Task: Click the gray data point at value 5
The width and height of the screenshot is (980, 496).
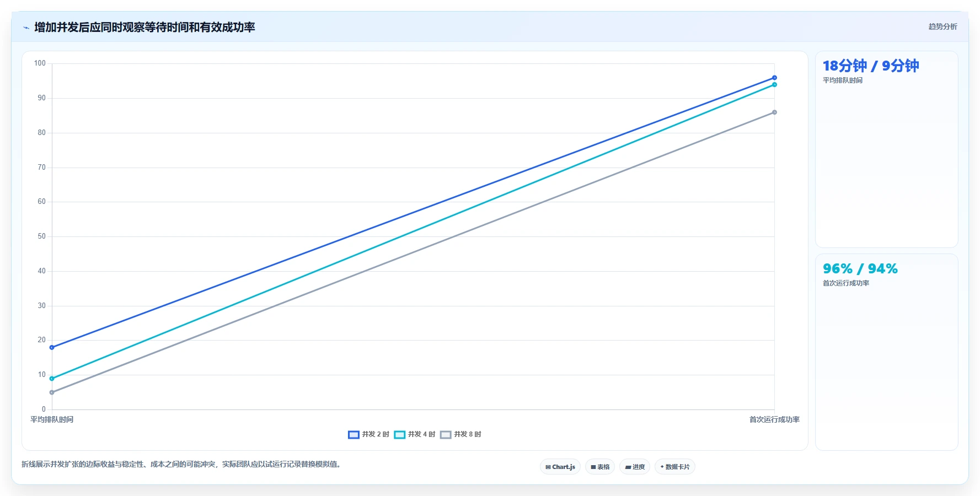Action: pyautogui.click(x=52, y=392)
